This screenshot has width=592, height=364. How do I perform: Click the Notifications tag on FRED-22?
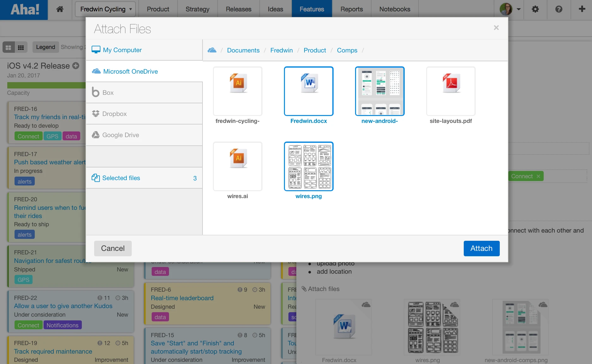click(63, 325)
